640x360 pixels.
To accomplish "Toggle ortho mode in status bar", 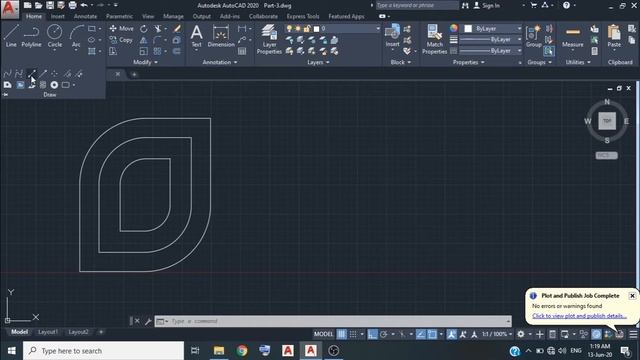I will pyautogui.click(x=372, y=334).
